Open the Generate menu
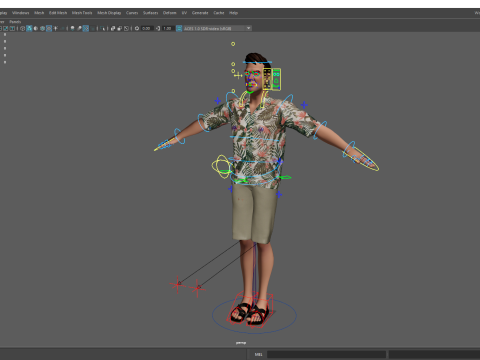This screenshot has width=480, height=360. point(200,13)
